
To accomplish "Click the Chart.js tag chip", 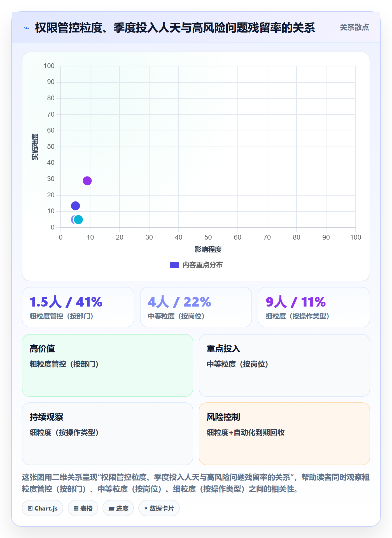I will click(43, 508).
